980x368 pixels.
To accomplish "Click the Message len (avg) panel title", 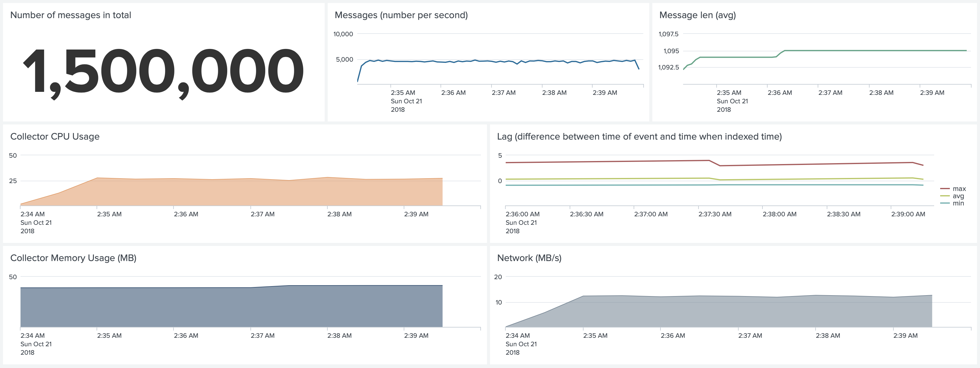I will click(697, 15).
